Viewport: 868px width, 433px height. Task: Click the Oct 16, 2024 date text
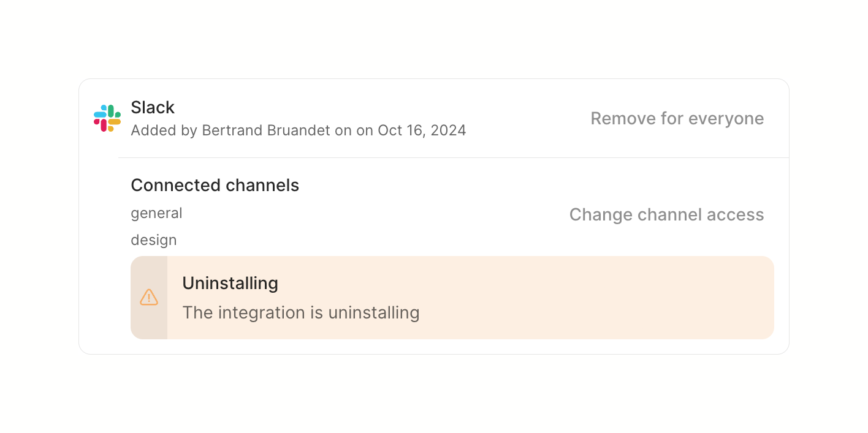[x=422, y=130]
